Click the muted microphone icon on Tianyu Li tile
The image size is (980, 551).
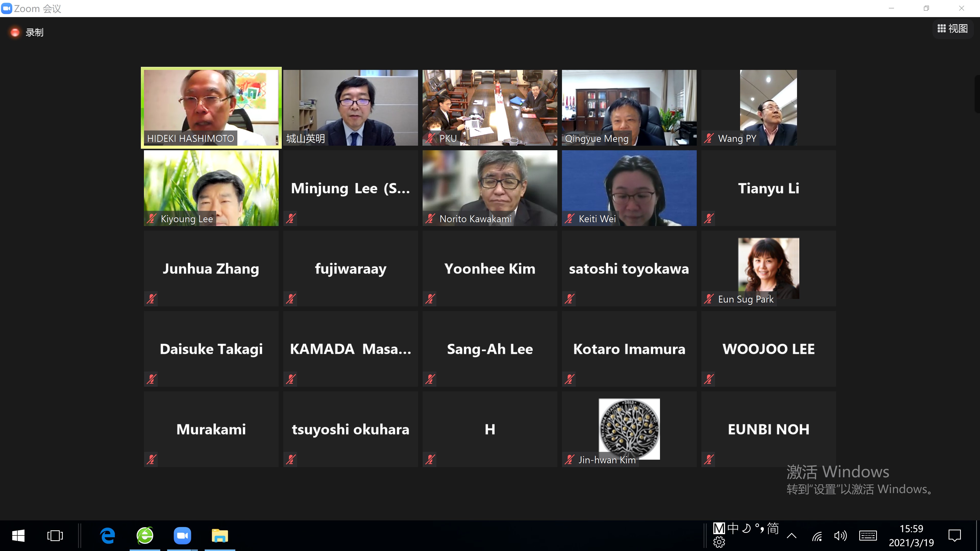pos(709,219)
